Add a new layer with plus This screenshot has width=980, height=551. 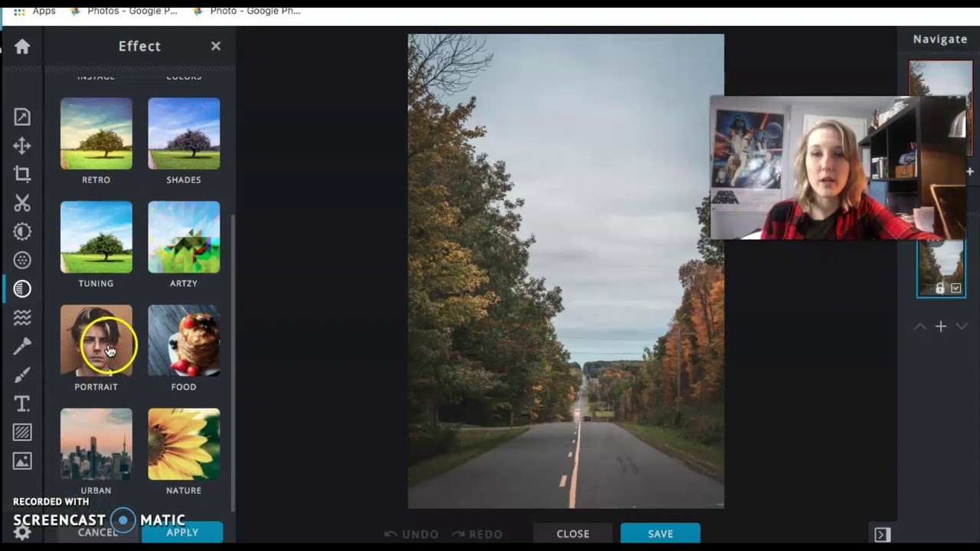941,327
